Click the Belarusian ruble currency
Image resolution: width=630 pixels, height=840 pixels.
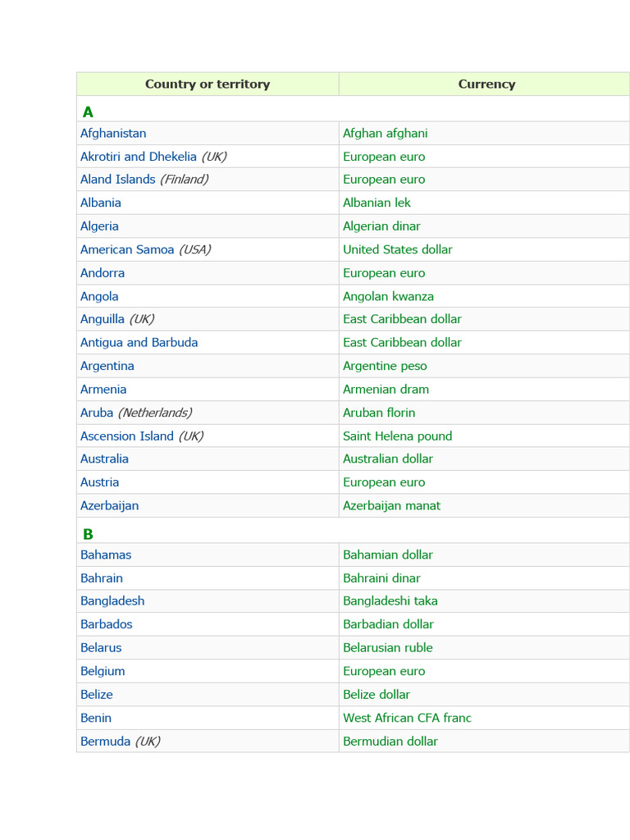tap(388, 648)
